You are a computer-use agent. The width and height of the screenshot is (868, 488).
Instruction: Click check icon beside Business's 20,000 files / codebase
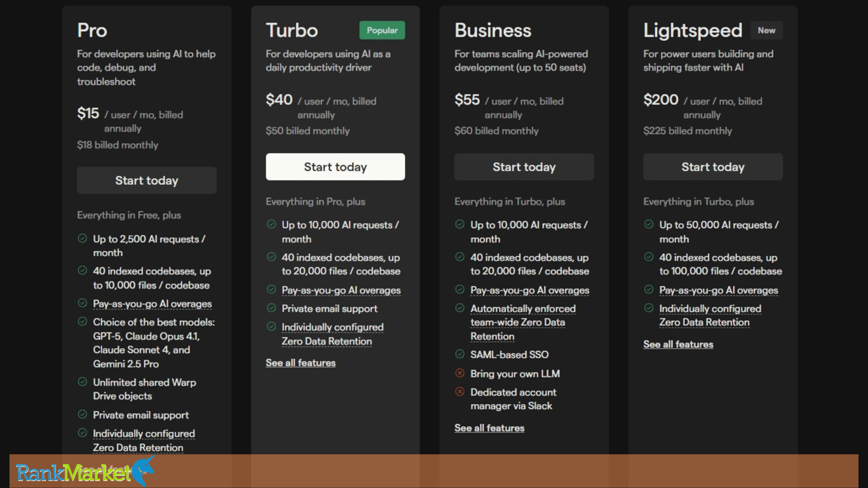point(460,257)
